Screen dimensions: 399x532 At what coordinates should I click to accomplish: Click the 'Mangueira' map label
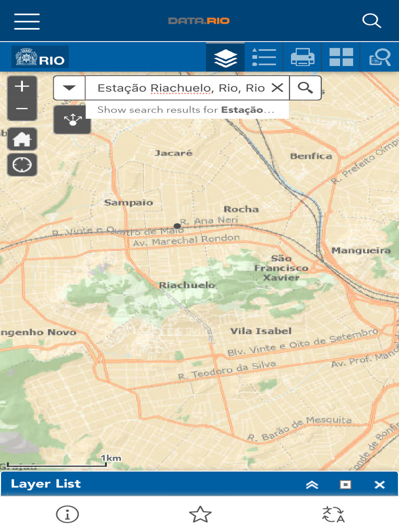362,251
